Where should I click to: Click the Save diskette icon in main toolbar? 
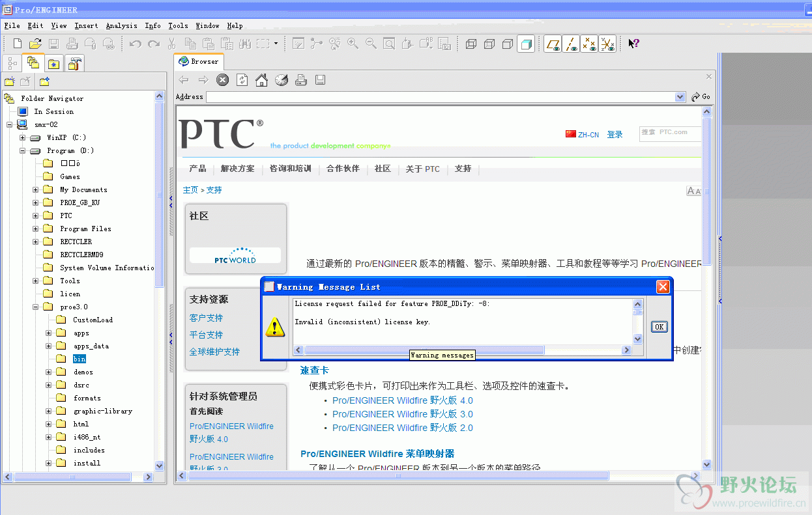[54, 44]
